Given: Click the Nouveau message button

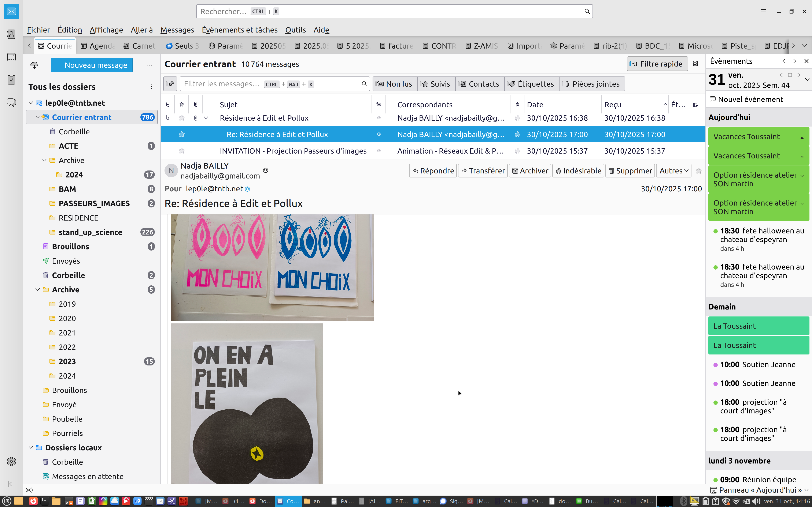Looking at the screenshot, I should 92,65.
